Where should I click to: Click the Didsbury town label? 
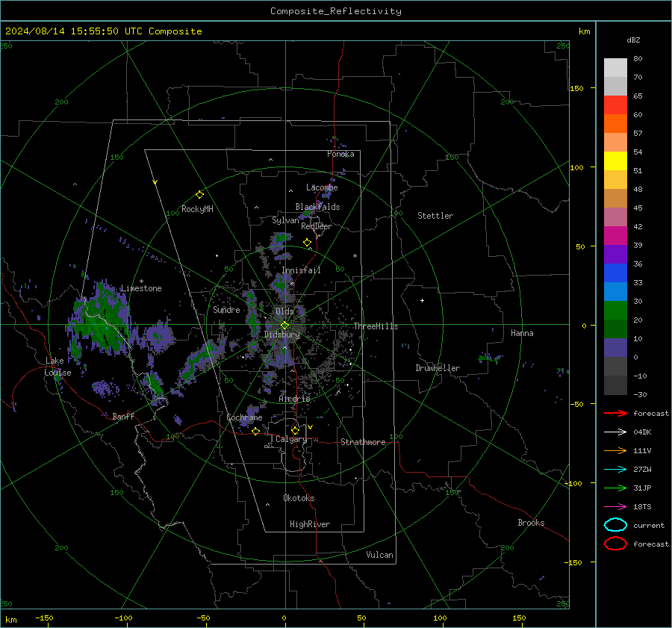[x=282, y=335]
